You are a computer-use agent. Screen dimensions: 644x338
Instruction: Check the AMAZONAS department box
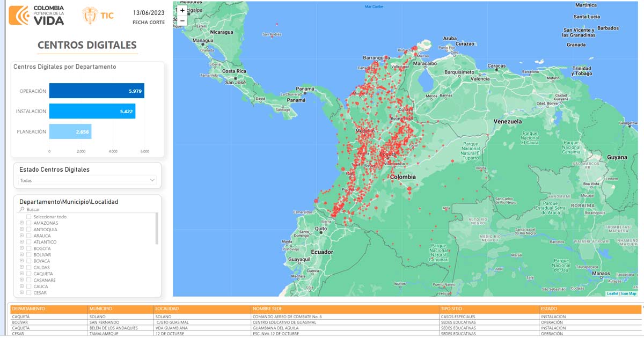[28, 223]
